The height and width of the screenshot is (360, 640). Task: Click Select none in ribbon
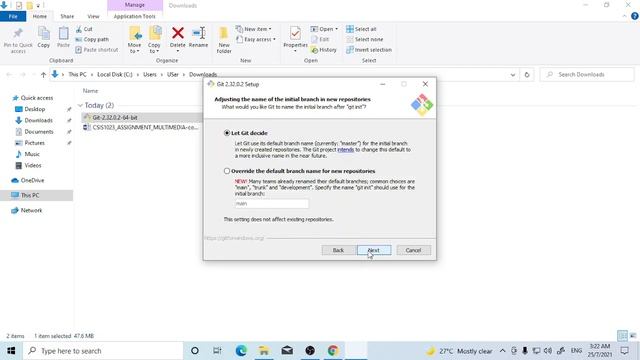(x=365, y=40)
